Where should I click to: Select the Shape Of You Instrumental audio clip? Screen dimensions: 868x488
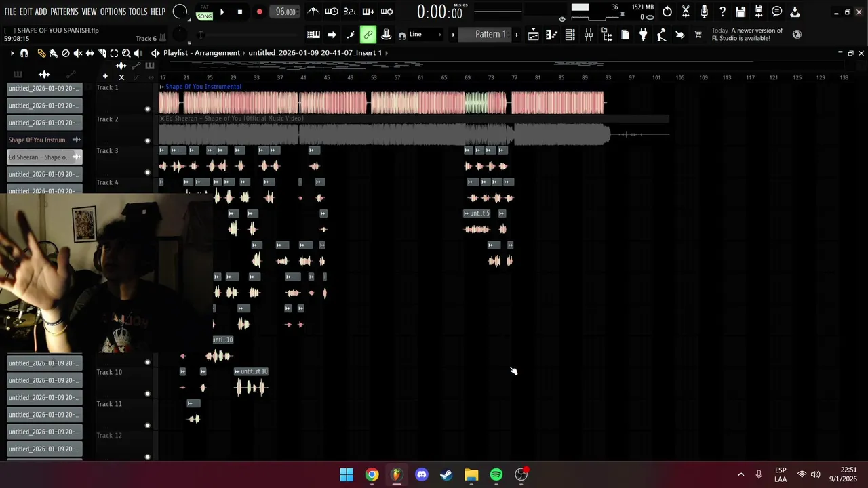[x=381, y=99]
